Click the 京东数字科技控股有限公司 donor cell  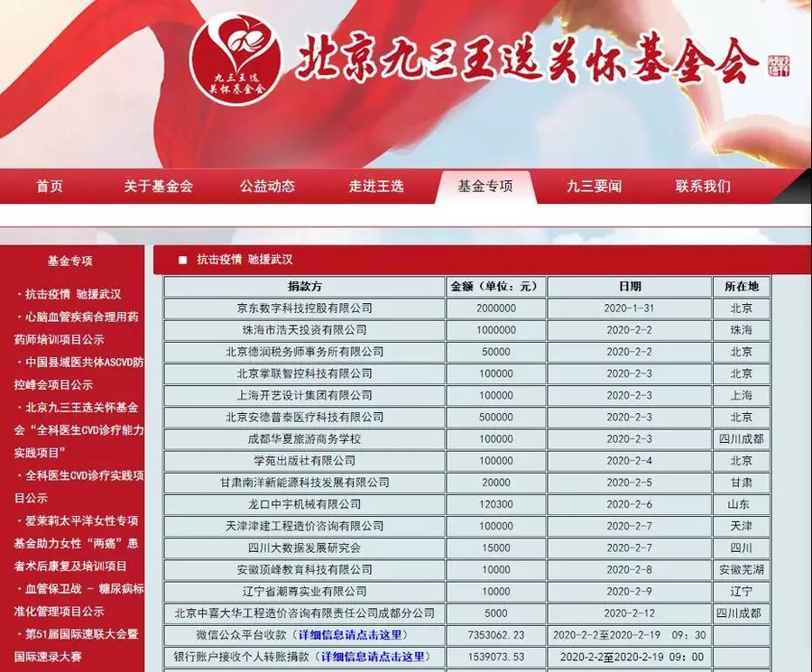pyautogui.click(x=304, y=308)
